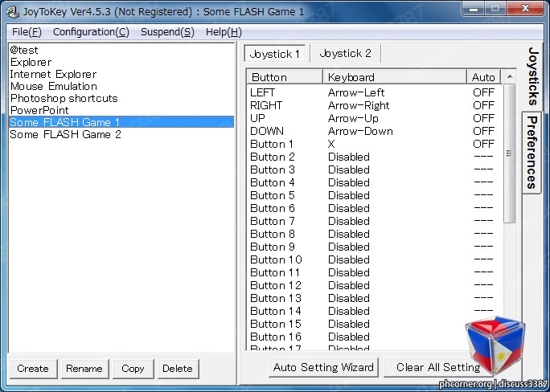The height and width of the screenshot is (392, 550).
Task: Open the Suspend menu
Action: point(167,32)
